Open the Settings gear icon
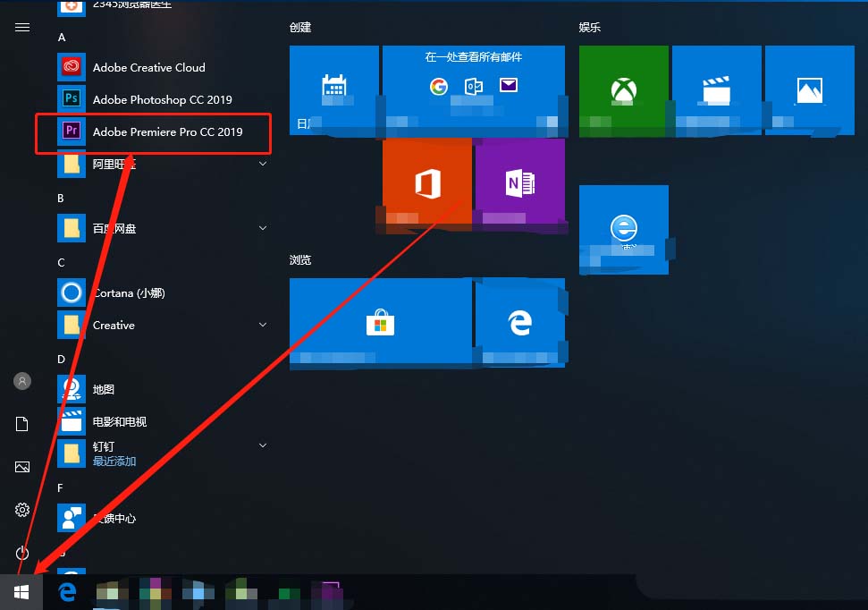The image size is (868, 610). coord(22,510)
